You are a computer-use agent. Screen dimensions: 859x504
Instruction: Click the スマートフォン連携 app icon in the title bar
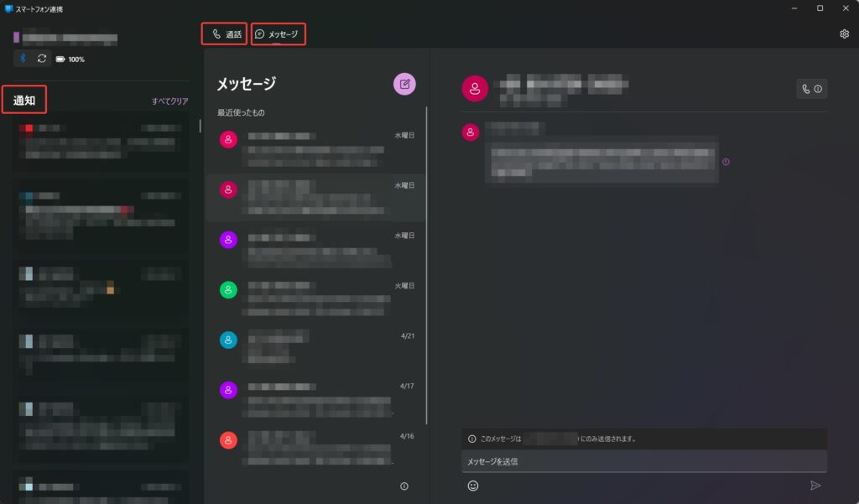click(8, 8)
